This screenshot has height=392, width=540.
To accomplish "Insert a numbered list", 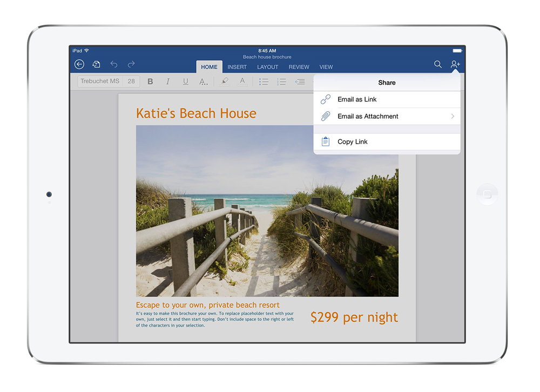I will pos(281,82).
